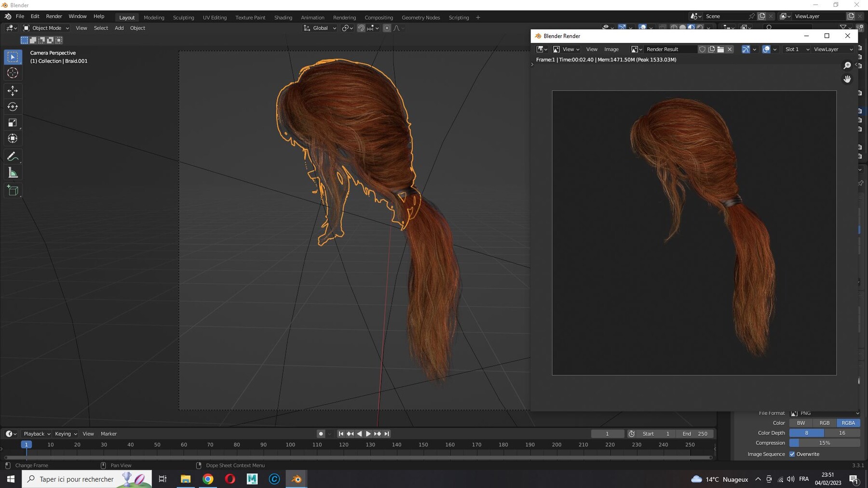Choose the Add Cube tool

coord(13,191)
